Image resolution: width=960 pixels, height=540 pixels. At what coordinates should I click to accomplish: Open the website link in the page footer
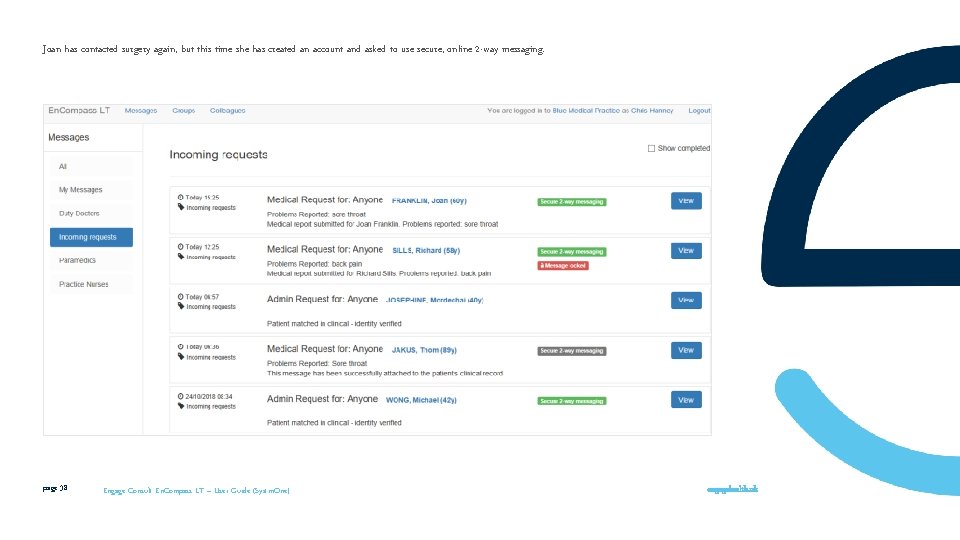[x=732, y=489]
